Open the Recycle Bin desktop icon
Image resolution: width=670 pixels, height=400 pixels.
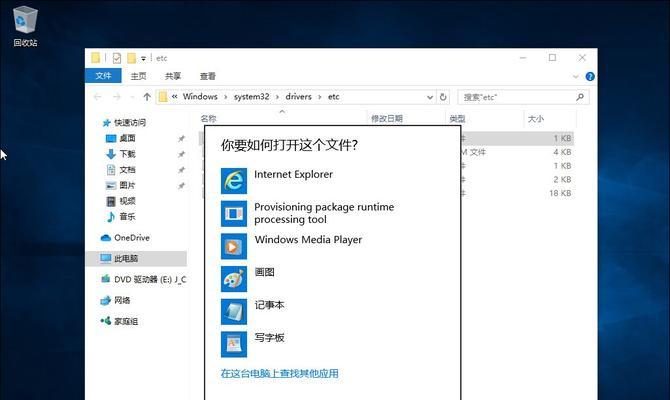tap(25, 26)
